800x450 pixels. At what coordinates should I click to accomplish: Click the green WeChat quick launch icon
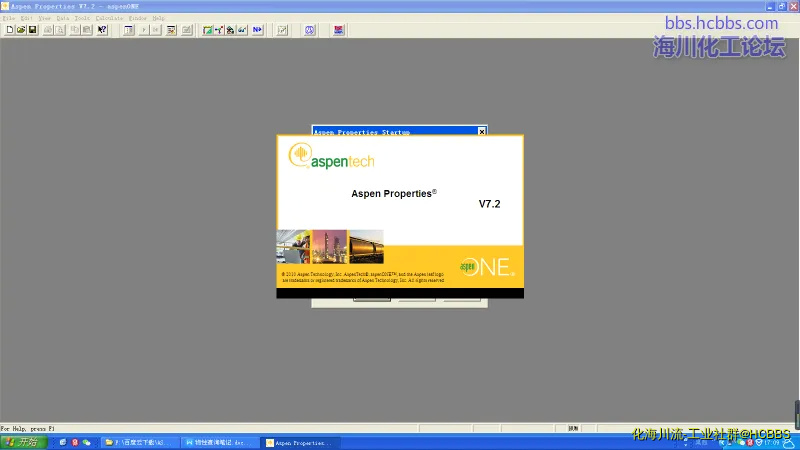point(87,442)
